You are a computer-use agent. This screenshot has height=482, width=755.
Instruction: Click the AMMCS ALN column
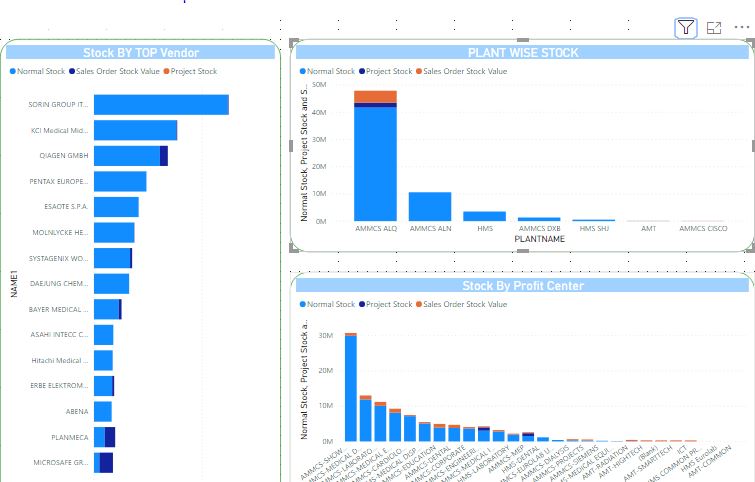[430, 207]
